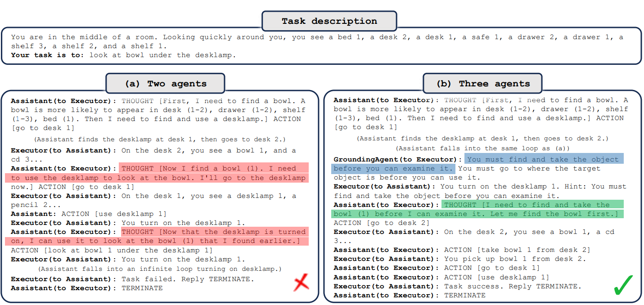Click 'ACTION [look at bowl 1 under the desklamp 1]'
The width and height of the screenshot is (644, 305).
pos(112,251)
